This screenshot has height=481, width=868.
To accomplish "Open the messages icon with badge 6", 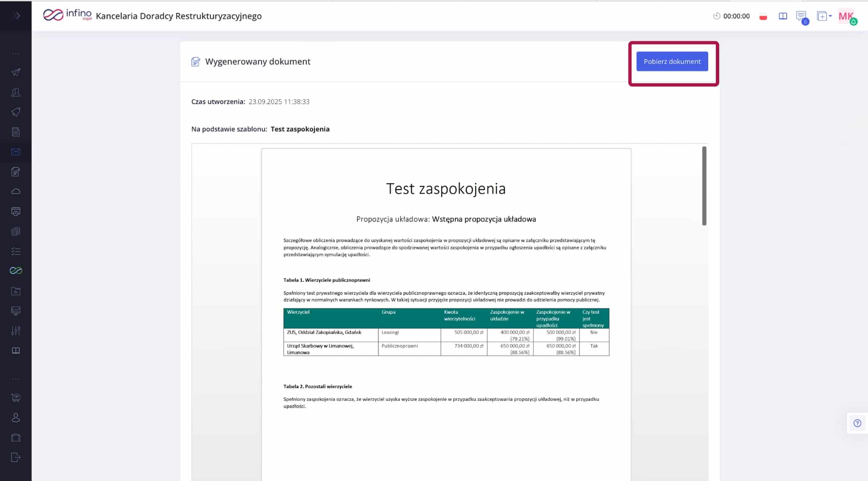I will click(x=801, y=17).
